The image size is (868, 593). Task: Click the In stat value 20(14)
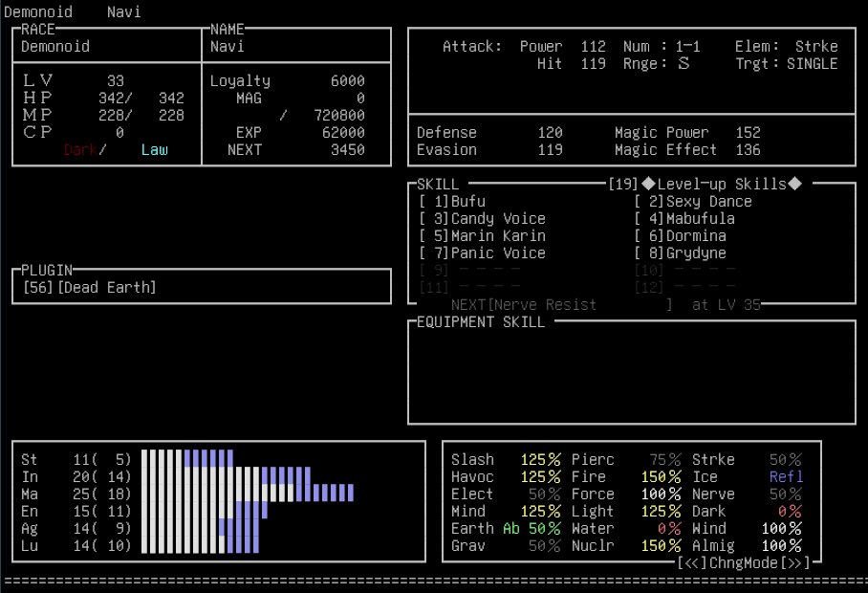pos(102,476)
